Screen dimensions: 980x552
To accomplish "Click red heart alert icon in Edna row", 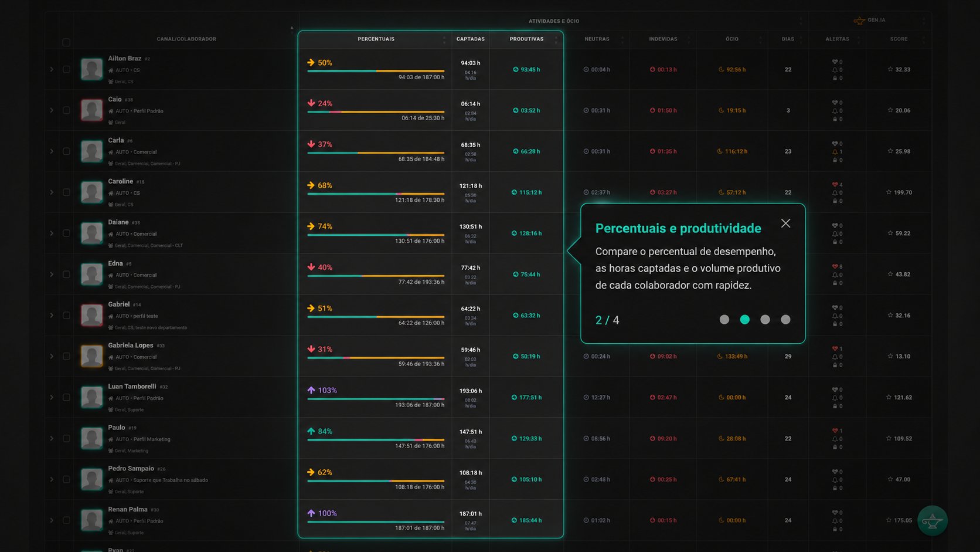I will 835,266.
